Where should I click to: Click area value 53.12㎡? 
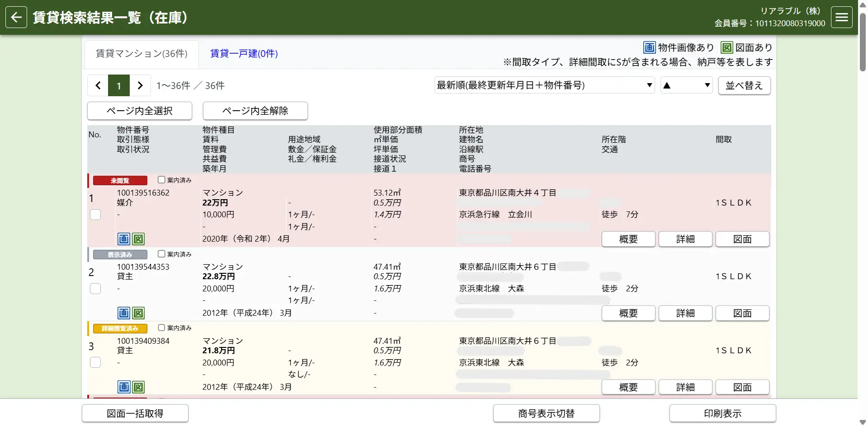(x=387, y=193)
